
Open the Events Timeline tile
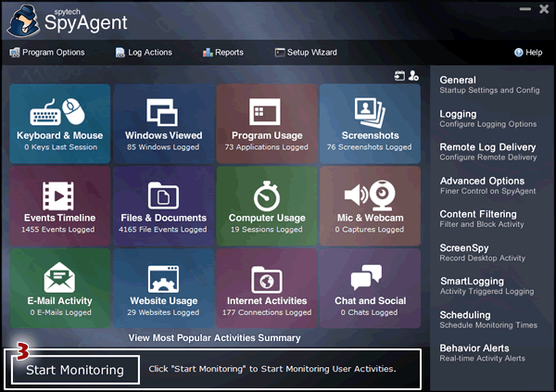point(59,206)
